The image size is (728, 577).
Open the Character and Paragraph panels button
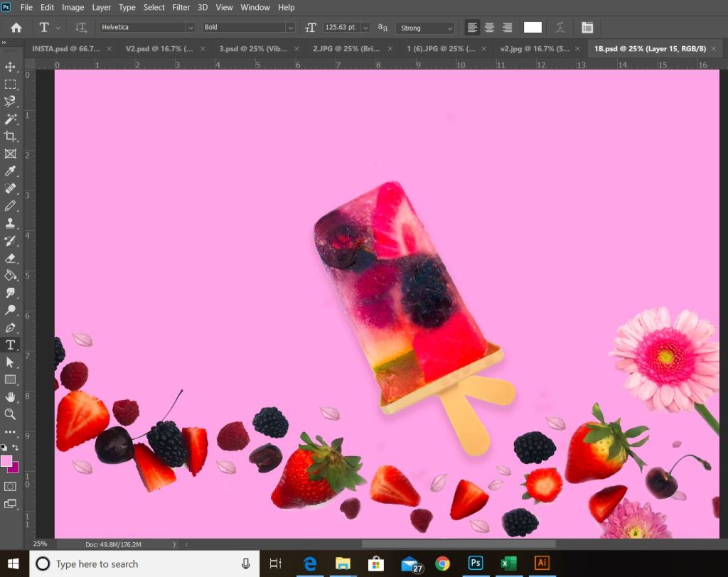click(x=587, y=28)
